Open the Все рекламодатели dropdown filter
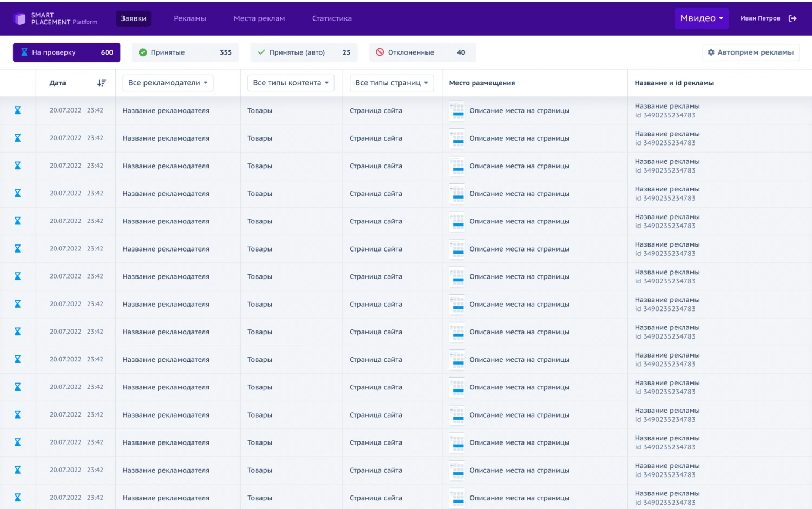 [x=168, y=83]
